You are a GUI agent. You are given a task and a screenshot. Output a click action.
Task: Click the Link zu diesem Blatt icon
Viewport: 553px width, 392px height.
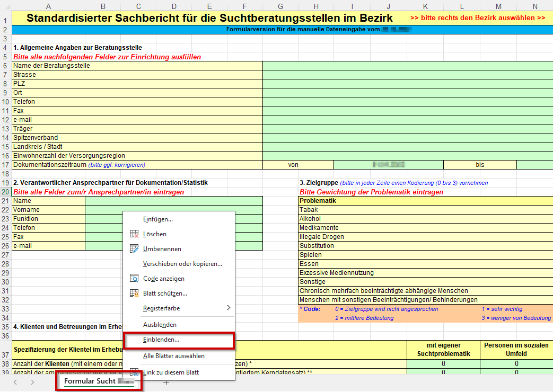pyautogui.click(x=134, y=372)
